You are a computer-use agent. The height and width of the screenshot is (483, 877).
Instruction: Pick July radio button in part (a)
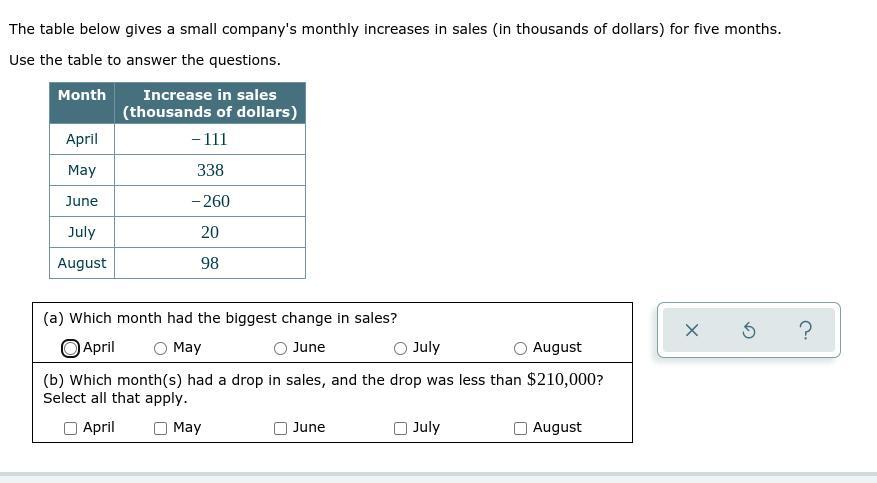click(x=401, y=348)
